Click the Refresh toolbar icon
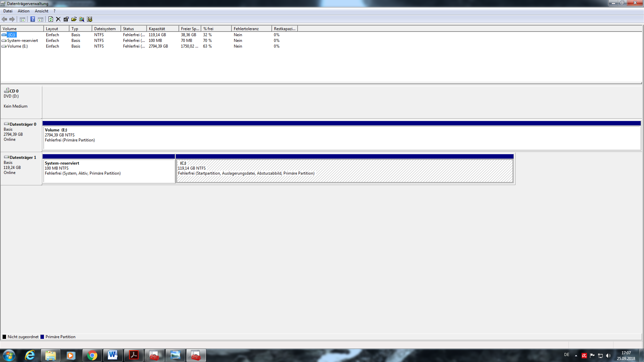 [x=51, y=19]
